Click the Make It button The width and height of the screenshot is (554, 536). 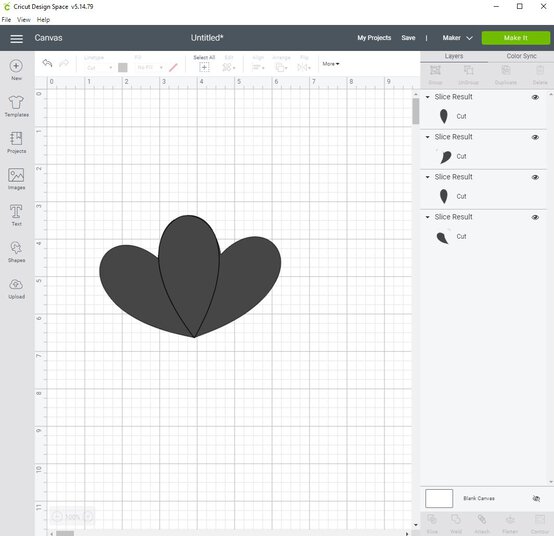(x=515, y=38)
